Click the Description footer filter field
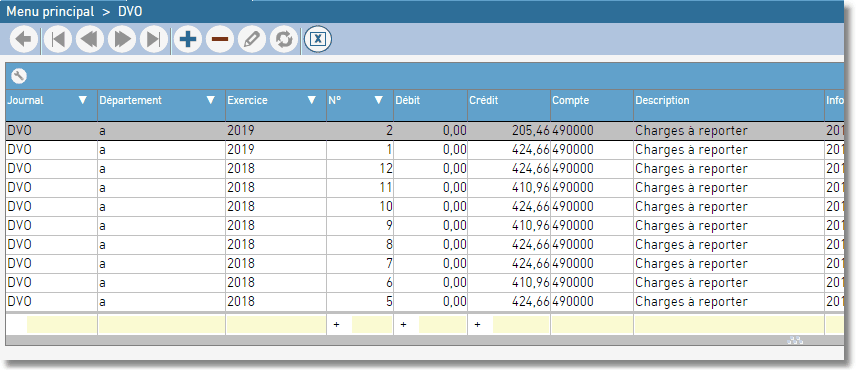 [729, 324]
